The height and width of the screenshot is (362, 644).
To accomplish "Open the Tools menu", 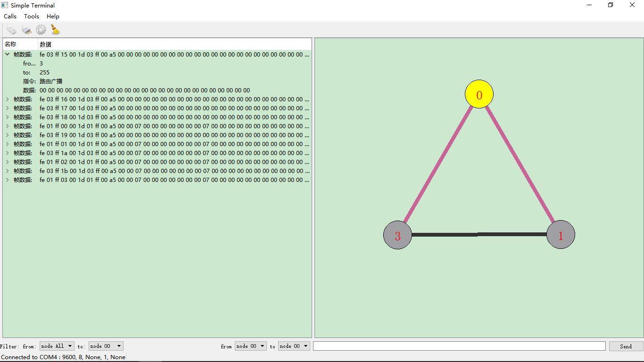I will coord(32,16).
